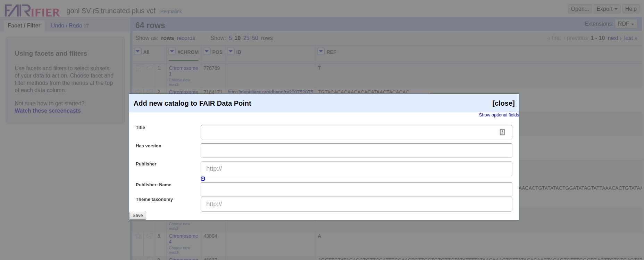Click POS value 43804

pos(210,236)
